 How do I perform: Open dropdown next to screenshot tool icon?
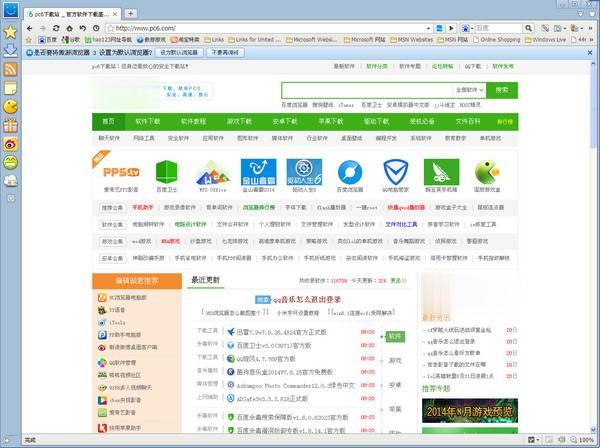565,28
